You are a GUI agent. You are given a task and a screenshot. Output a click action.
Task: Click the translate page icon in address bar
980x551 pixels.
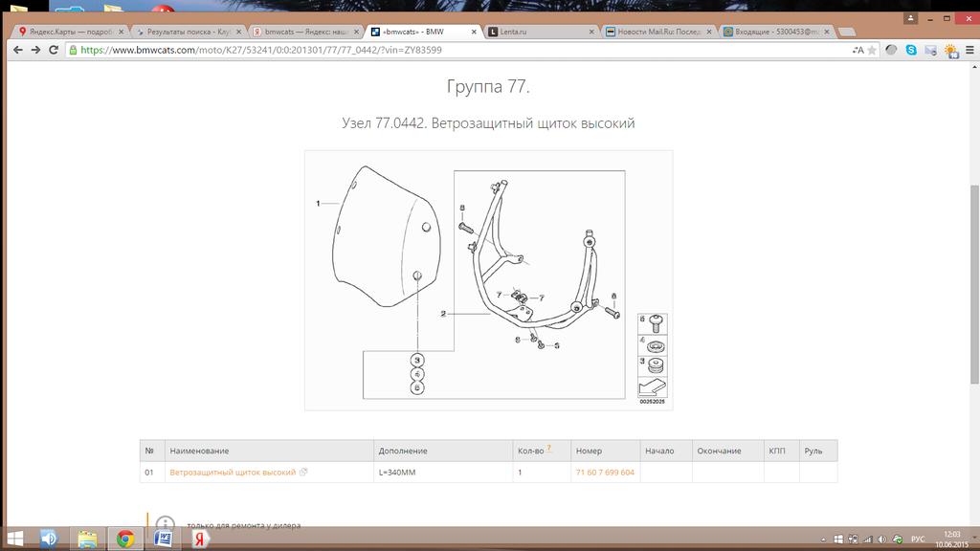click(x=857, y=50)
